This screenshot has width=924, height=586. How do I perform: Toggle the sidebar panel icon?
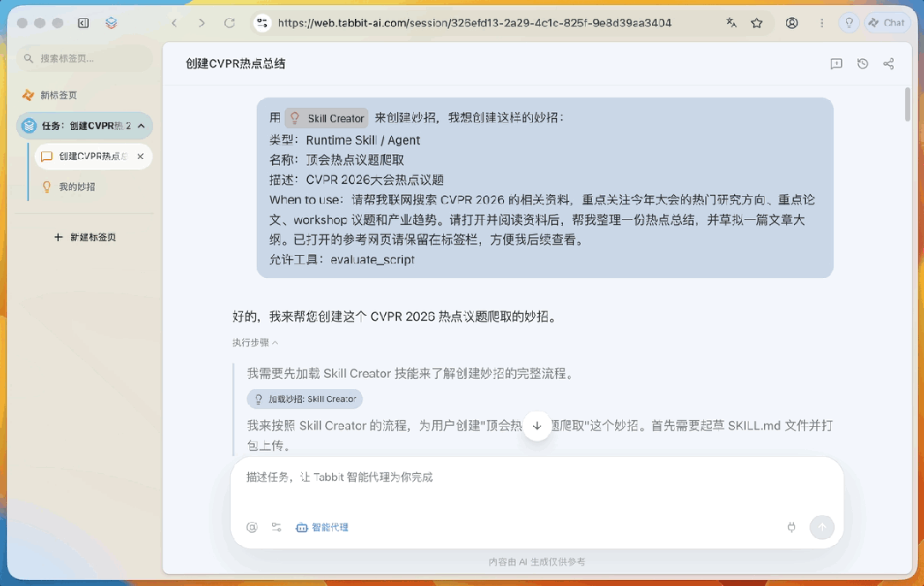83,23
